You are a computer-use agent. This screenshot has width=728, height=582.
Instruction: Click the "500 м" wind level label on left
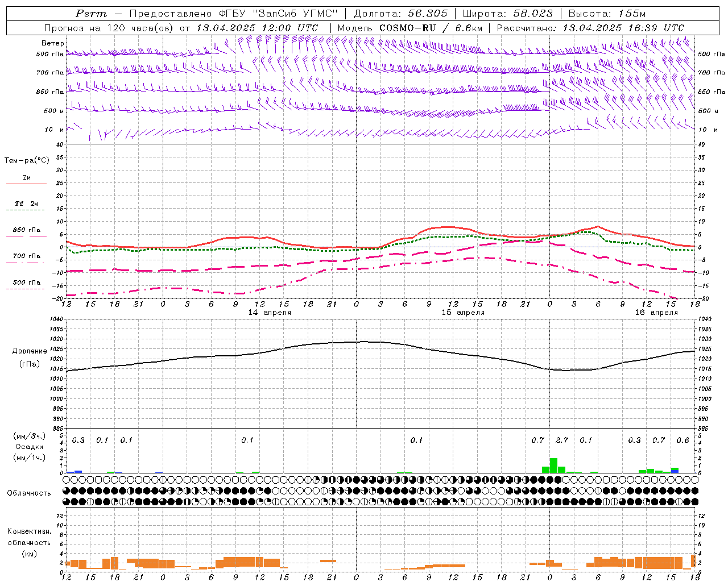[x=54, y=111]
